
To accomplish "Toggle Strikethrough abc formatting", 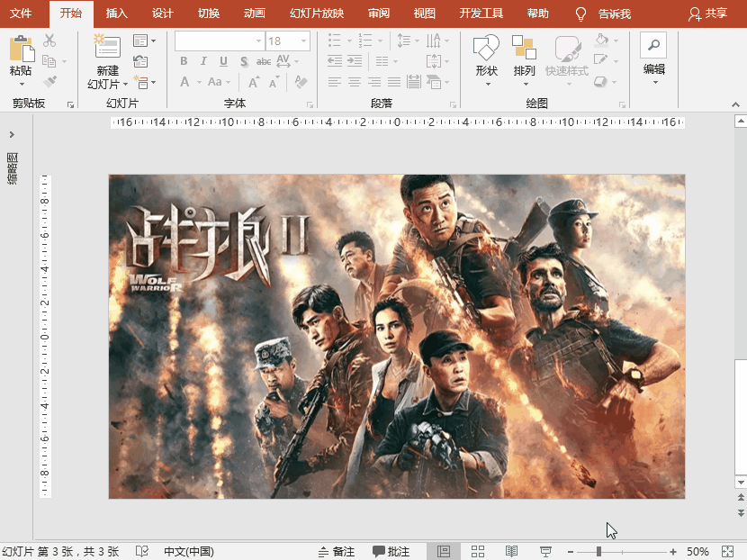I will 264,61.
